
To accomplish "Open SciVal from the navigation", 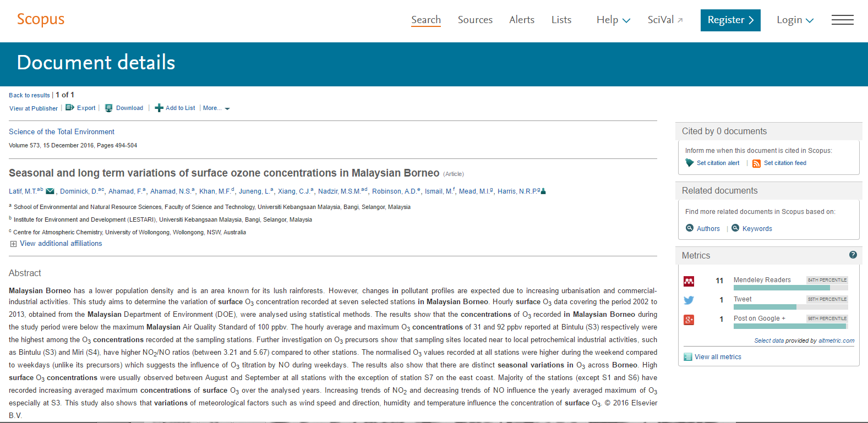I will [660, 20].
